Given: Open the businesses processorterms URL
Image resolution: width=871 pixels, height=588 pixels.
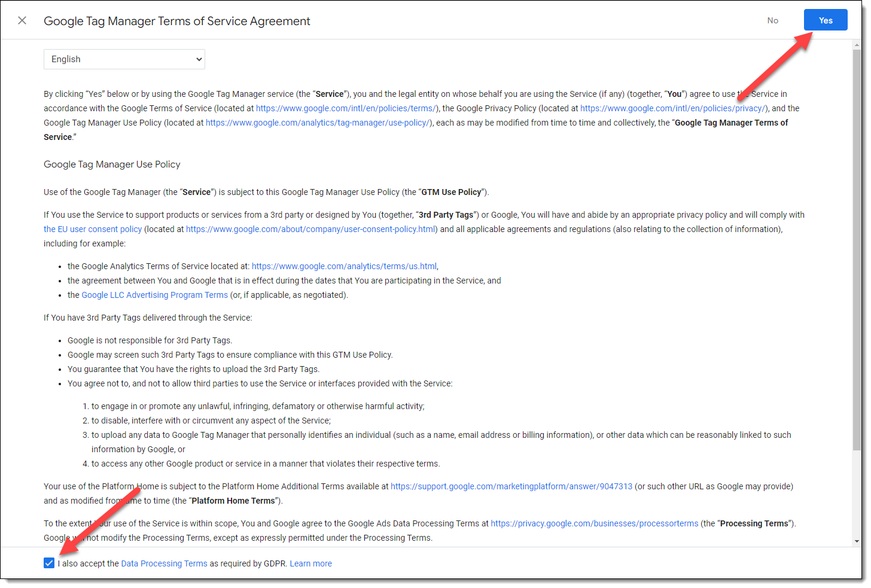Looking at the screenshot, I should point(595,523).
